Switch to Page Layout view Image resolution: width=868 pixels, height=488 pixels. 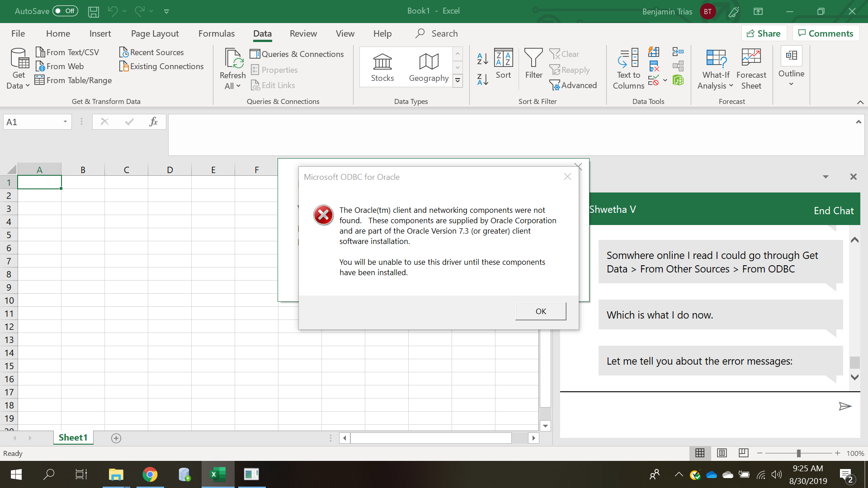722,453
